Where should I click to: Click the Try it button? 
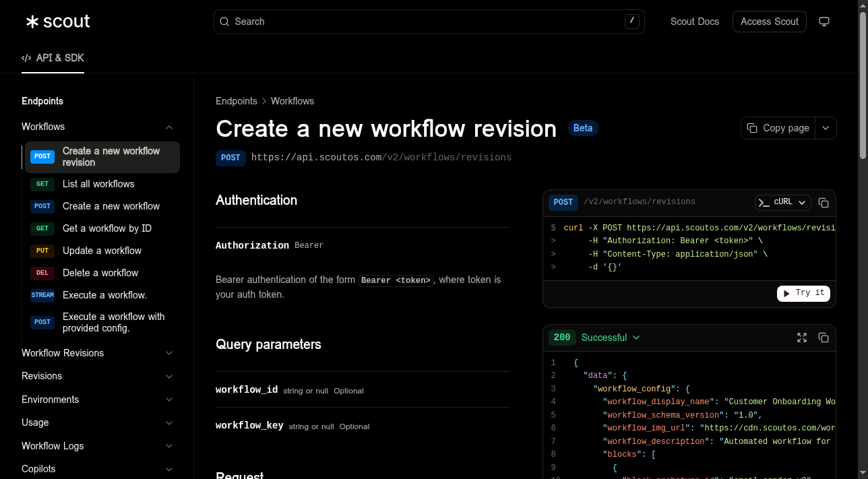[x=803, y=293]
